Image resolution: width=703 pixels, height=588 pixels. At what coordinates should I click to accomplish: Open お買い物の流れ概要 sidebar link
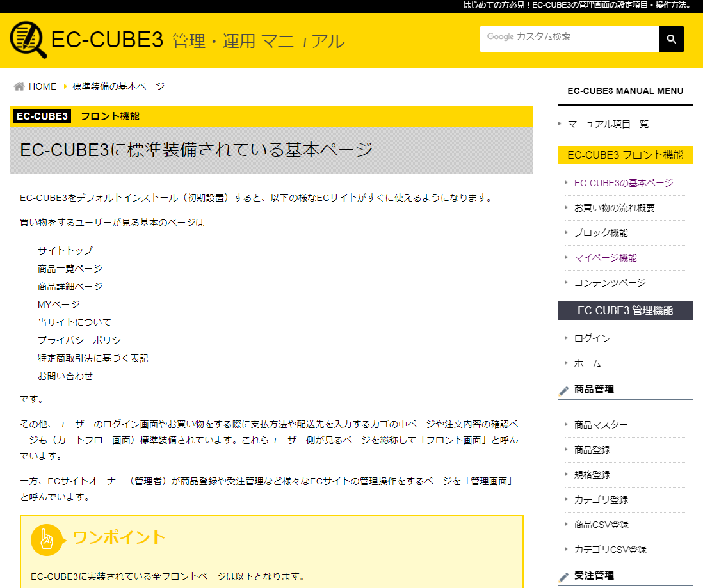(x=614, y=208)
